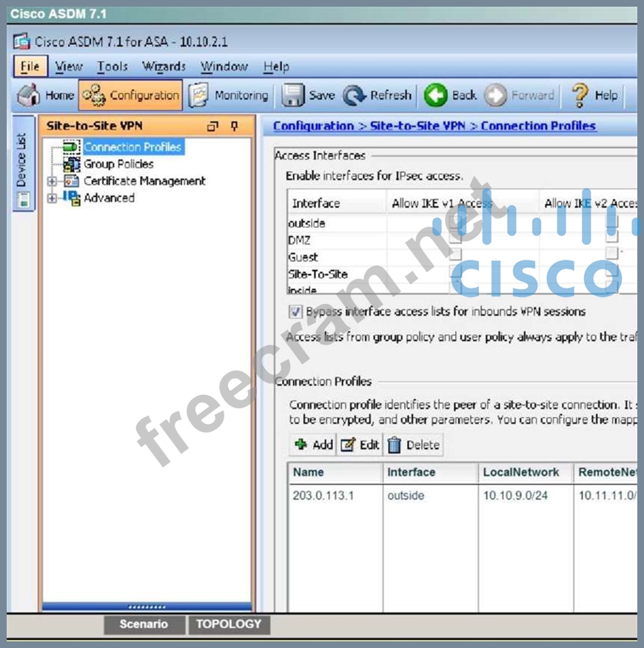Viewport: 644px width, 648px height.
Task: Delete the selected connection profile
Action: click(x=414, y=445)
